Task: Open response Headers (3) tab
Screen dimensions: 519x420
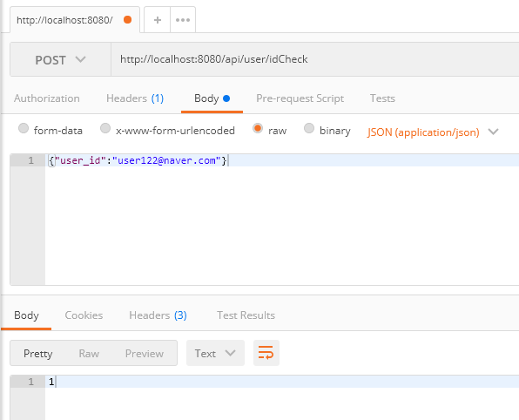Action: pos(158,315)
